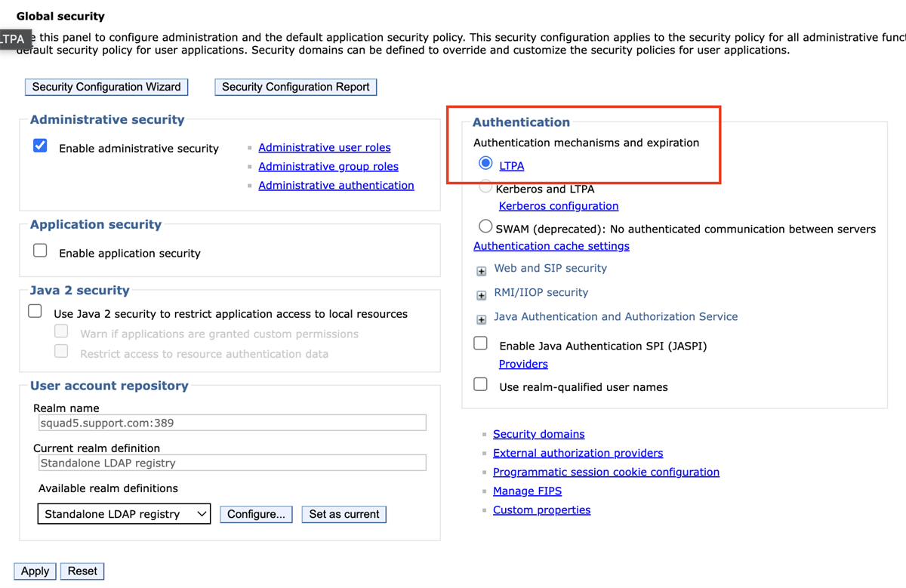The height and width of the screenshot is (588, 906).
Task: Open the Kerberos configuration link
Action: tap(559, 206)
